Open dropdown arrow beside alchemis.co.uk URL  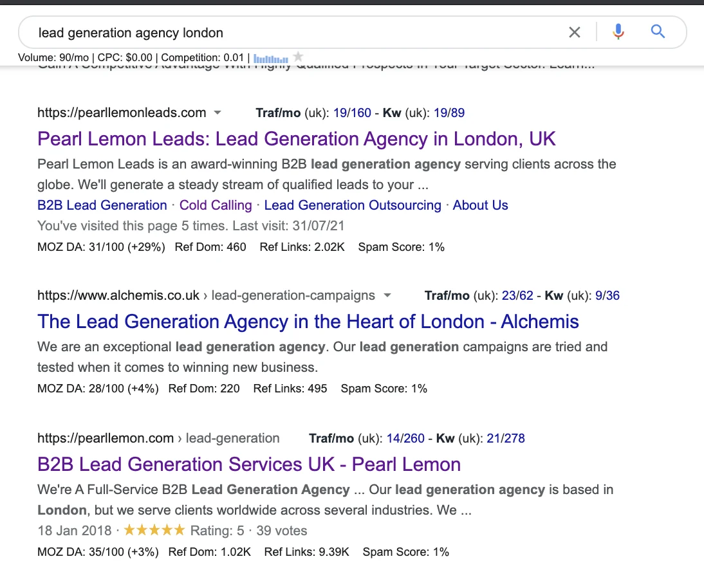[x=387, y=295]
